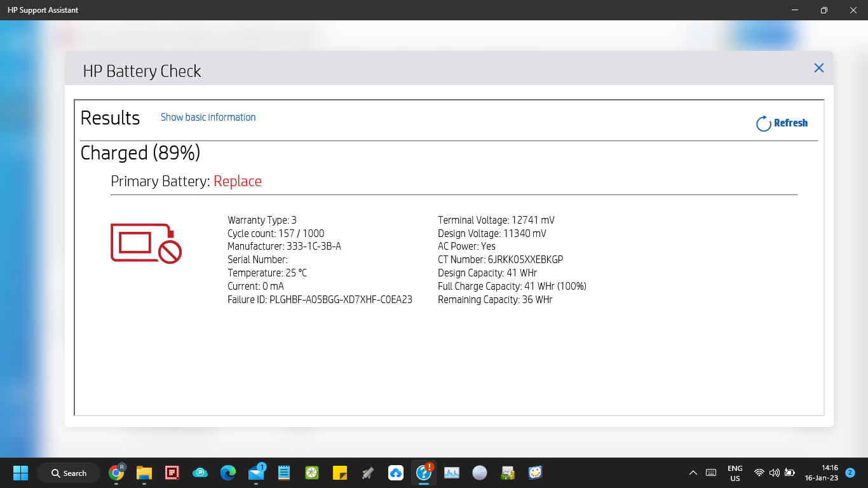The image size is (868, 488).
Task: Open the touch keyboard from the tray
Action: (710, 473)
